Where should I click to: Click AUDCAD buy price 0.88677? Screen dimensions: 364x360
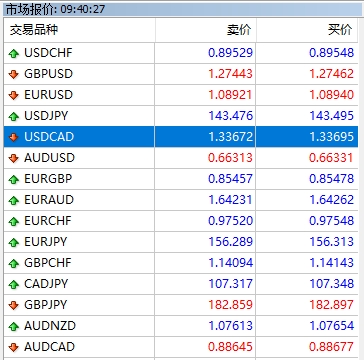[x=332, y=347]
